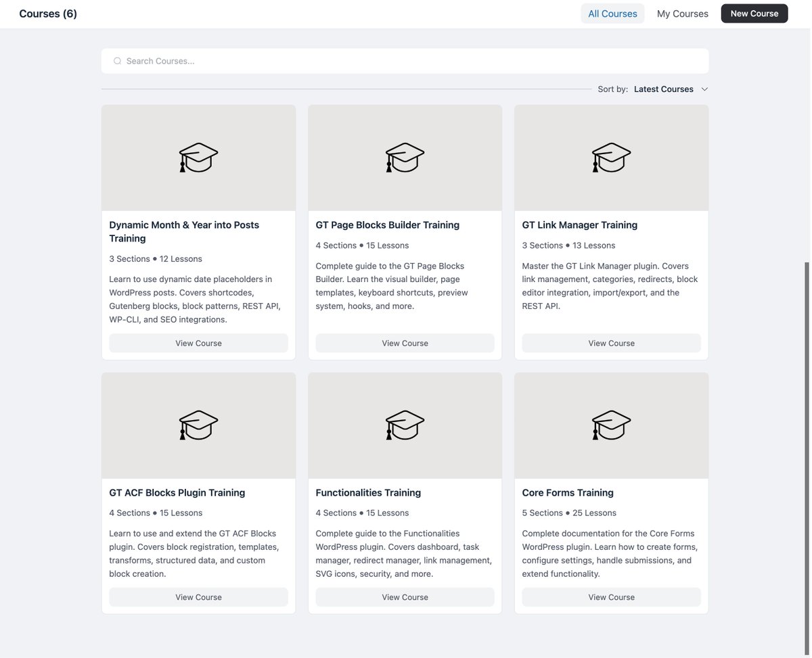Viewport: 812px width, 658px height.
Task: Click description about extending GT ACF Blocks plugin
Action: (194, 554)
